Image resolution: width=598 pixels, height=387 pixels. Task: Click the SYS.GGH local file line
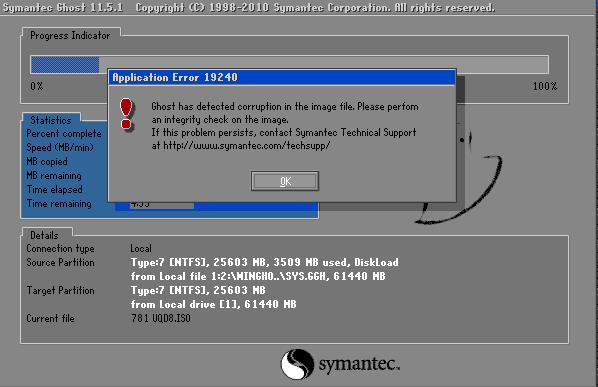pyautogui.click(x=258, y=276)
